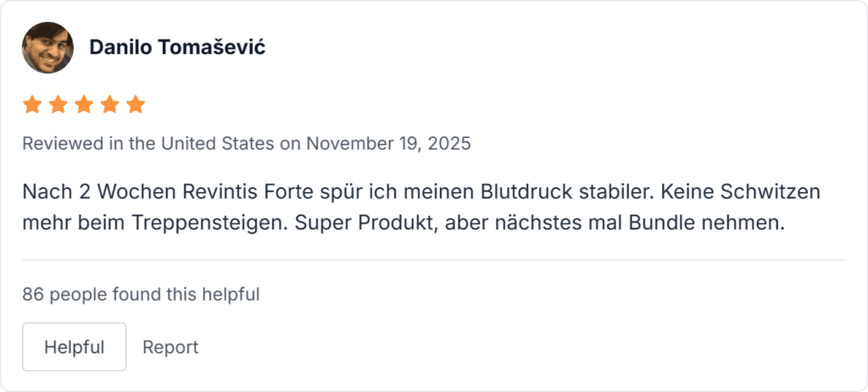Click the fourth rating star
The image size is (868, 392).
point(110,105)
